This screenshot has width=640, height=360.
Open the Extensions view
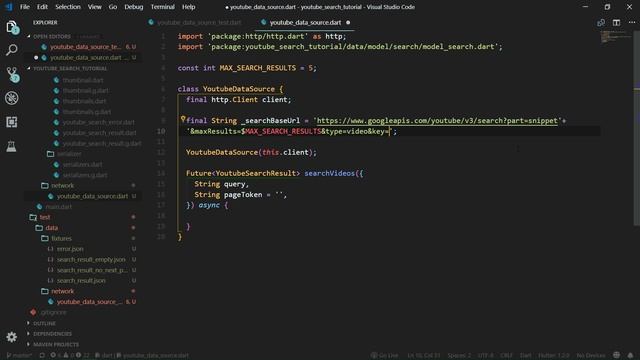click(12, 122)
